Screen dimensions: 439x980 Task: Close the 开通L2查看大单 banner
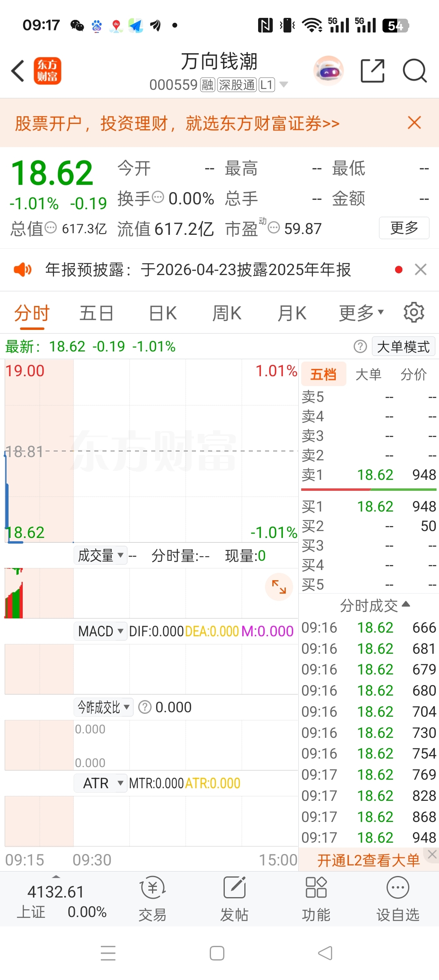coord(432,854)
